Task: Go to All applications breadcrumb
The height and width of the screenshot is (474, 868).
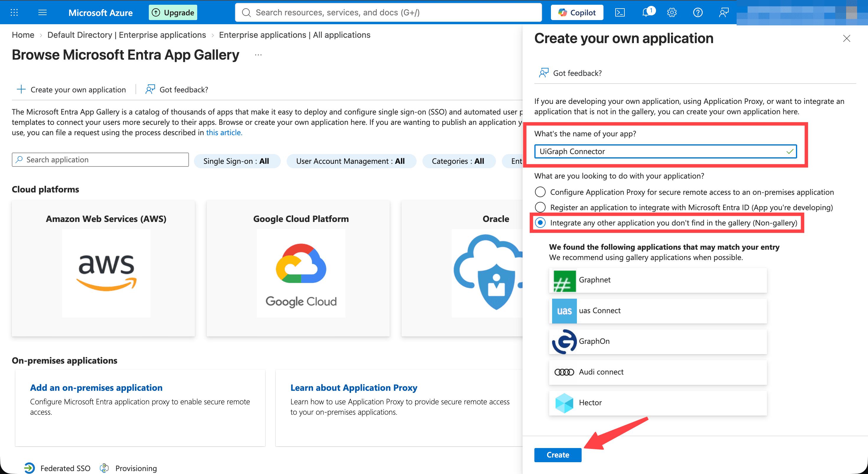Action: click(x=295, y=35)
